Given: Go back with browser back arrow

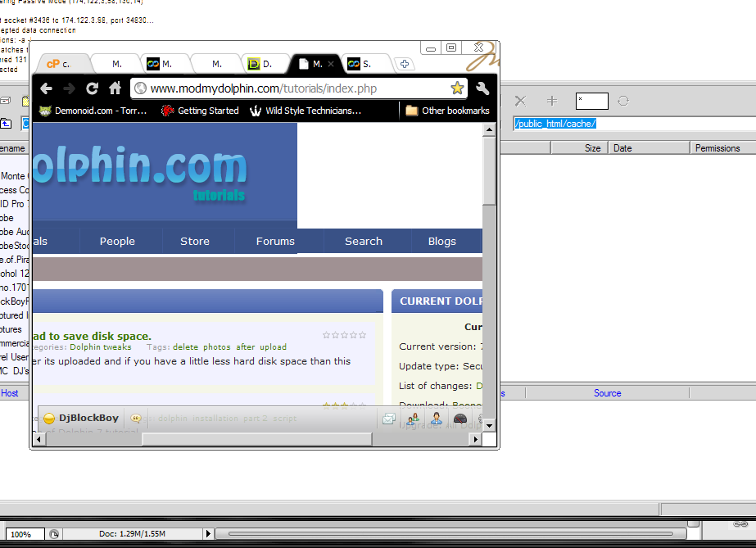Looking at the screenshot, I should tap(47, 88).
